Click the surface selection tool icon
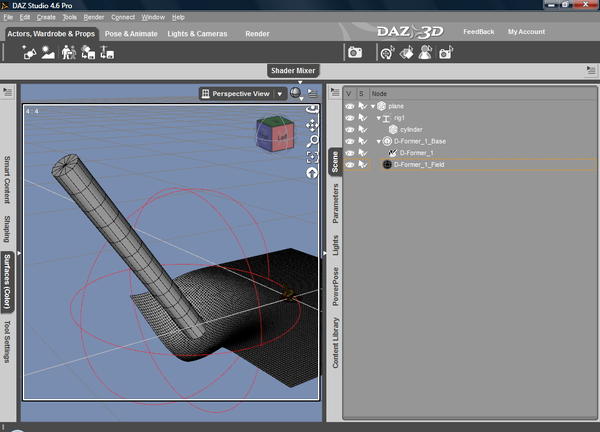The width and height of the screenshot is (600, 432). (x=406, y=53)
